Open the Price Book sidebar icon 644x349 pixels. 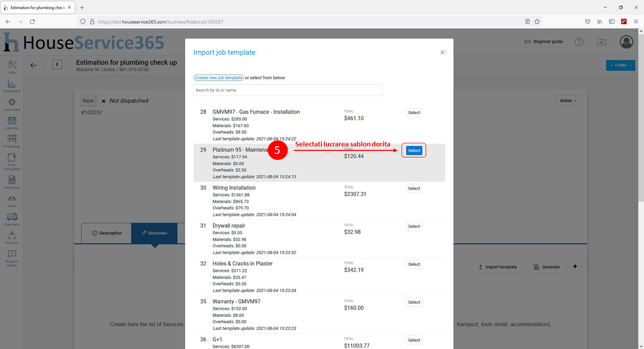click(x=12, y=141)
